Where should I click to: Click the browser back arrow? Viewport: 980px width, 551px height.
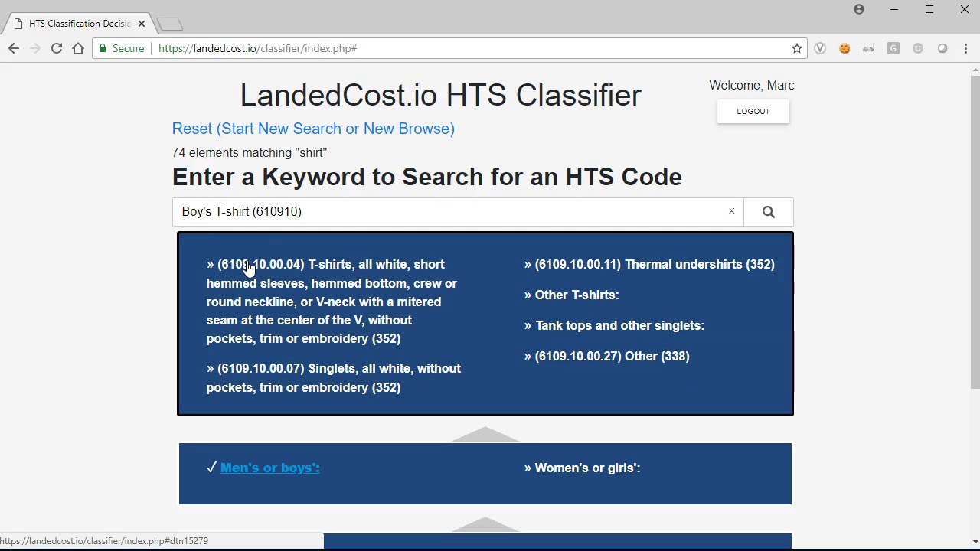coord(14,48)
